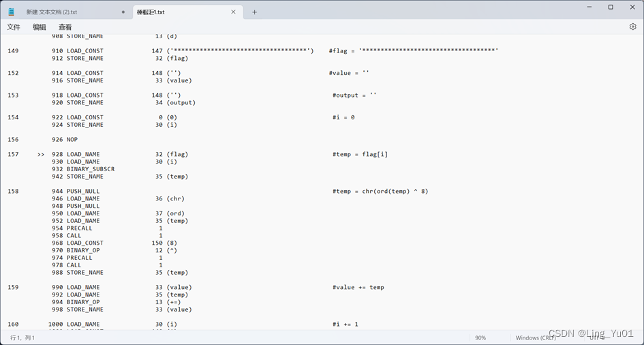Click the text '970 BINARY_OP'
The height and width of the screenshot is (345, 644).
pos(76,250)
